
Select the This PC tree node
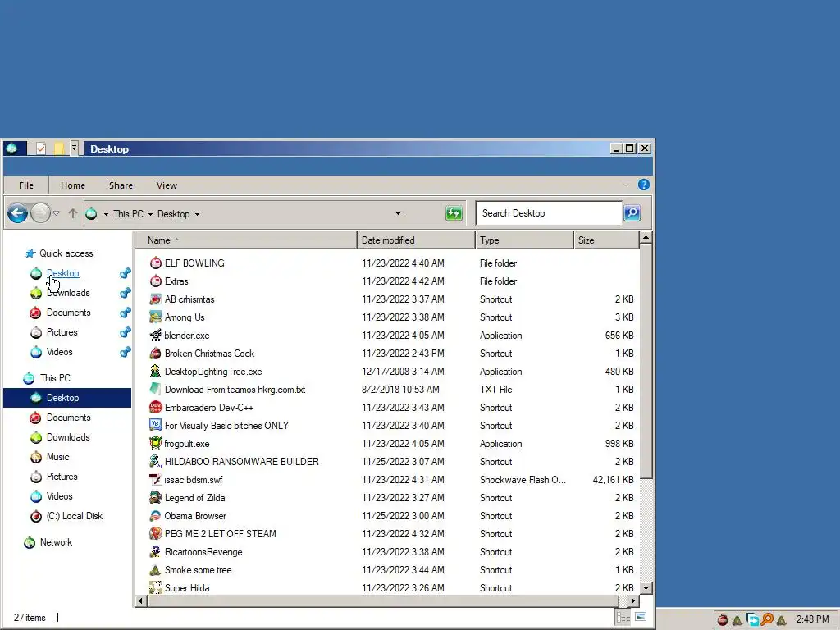[x=55, y=378]
